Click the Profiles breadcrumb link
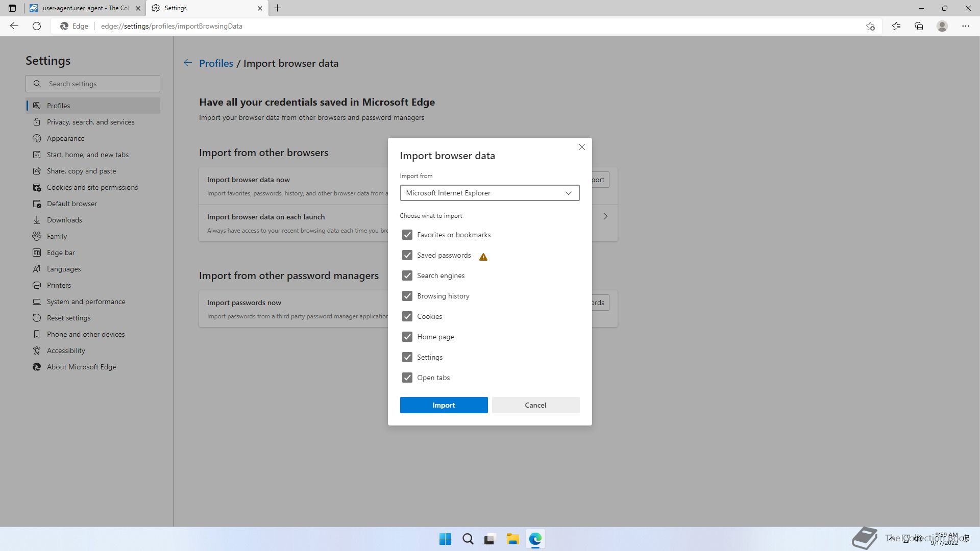This screenshot has height=551, width=980. point(216,63)
